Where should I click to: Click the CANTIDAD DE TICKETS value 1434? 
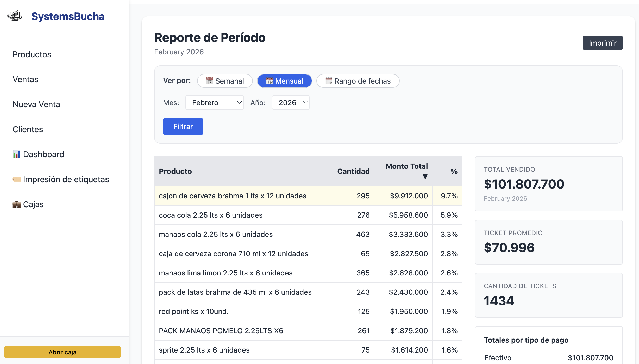pyautogui.click(x=499, y=301)
